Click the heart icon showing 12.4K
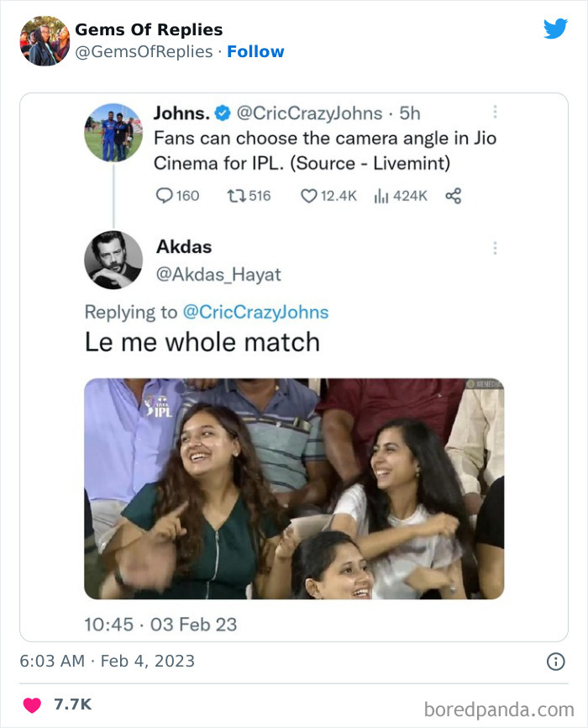588x728 pixels. (308, 196)
